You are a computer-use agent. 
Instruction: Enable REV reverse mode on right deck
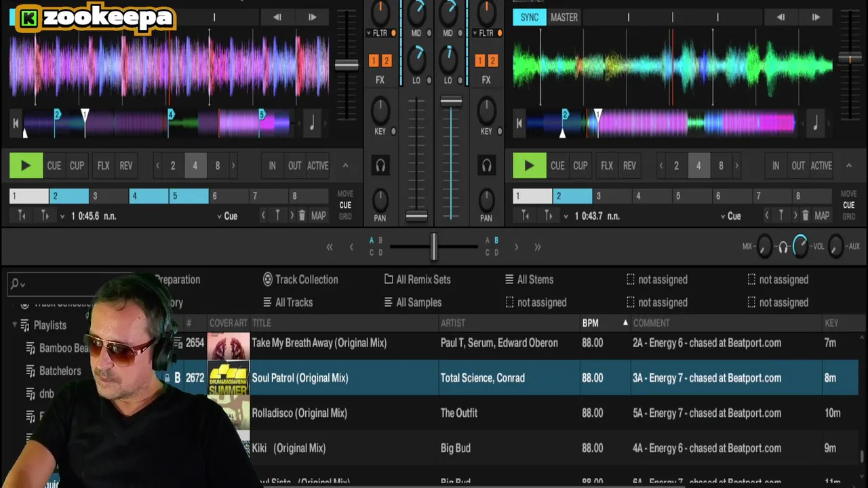click(629, 165)
